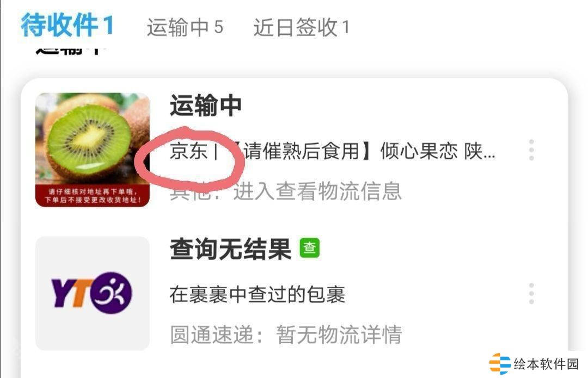Open three-dot menu for 圆通速递 package
588x378 pixels.
tap(531, 293)
